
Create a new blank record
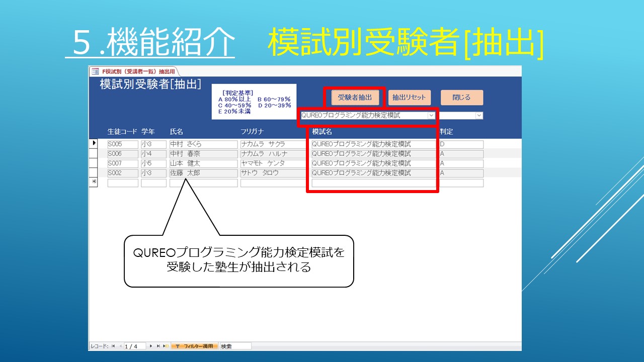pyautogui.click(x=166, y=346)
